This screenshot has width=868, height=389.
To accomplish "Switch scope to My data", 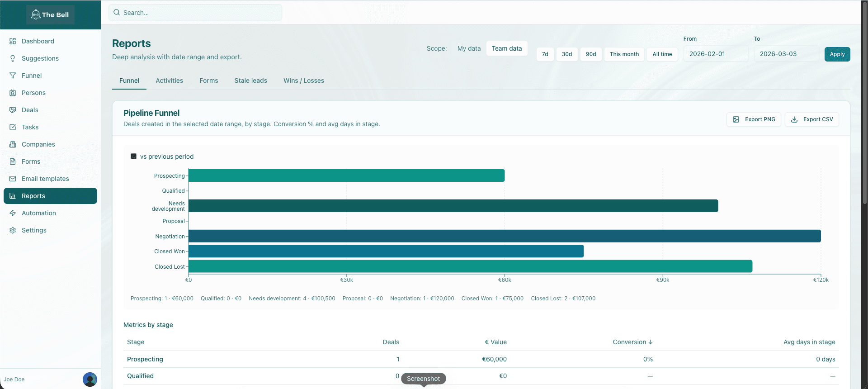I will click(469, 48).
